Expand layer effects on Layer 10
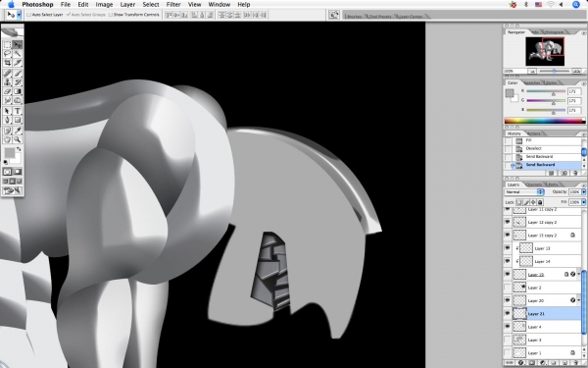This screenshot has width=588, height=368. click(578, 274)
